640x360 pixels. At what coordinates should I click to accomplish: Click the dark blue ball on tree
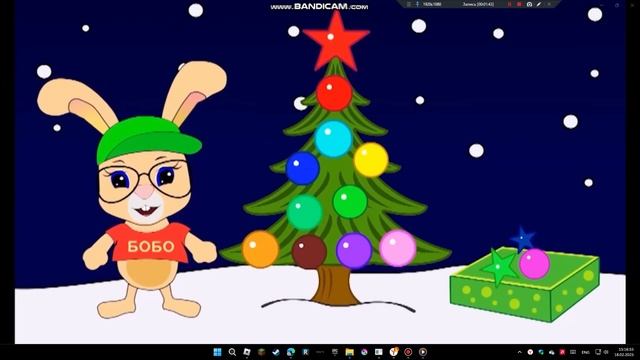[302, 168]
